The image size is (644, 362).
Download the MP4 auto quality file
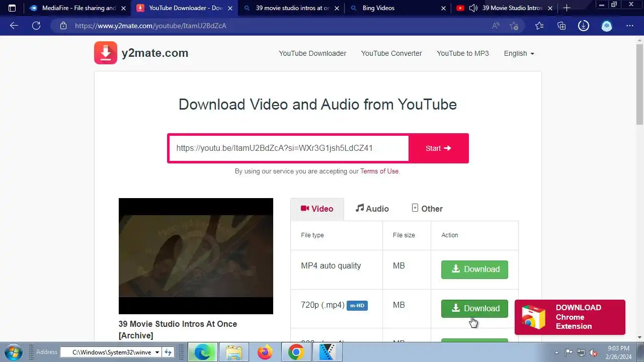474,269
